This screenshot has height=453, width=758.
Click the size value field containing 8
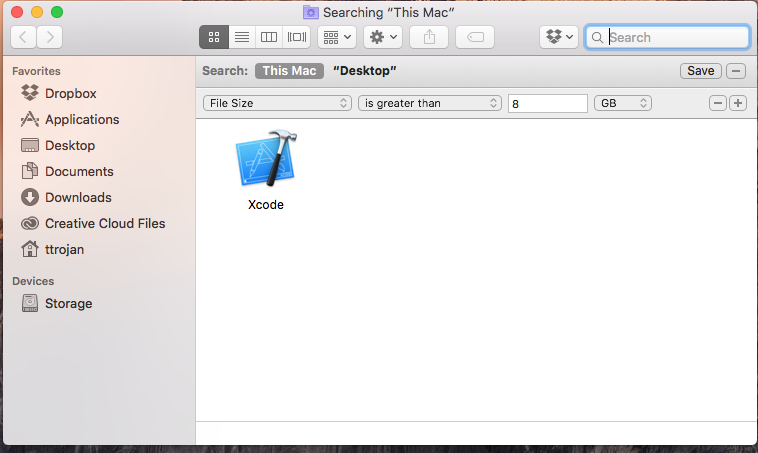coord(547,103)
